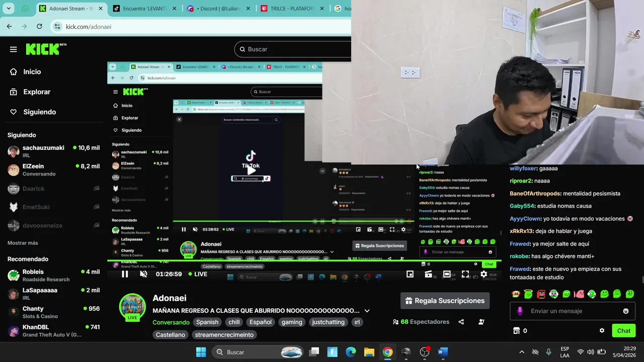Screen dimensions: 644x362
Task: Click the Buscar search field on Kick
Action: [x=293, y=49]
